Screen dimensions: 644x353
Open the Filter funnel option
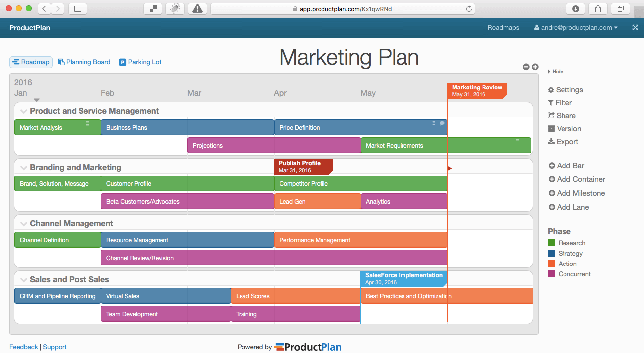(551, 103)
